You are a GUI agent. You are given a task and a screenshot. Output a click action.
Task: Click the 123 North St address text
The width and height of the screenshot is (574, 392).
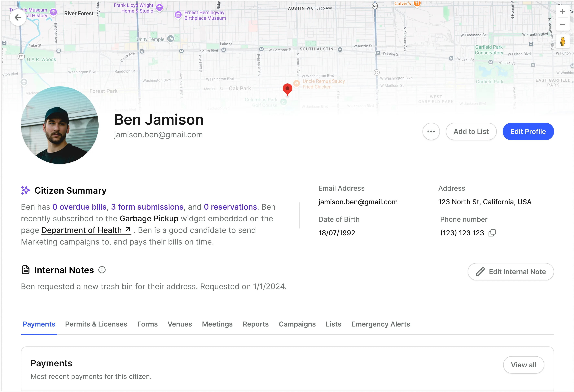[x=485, y=202]
